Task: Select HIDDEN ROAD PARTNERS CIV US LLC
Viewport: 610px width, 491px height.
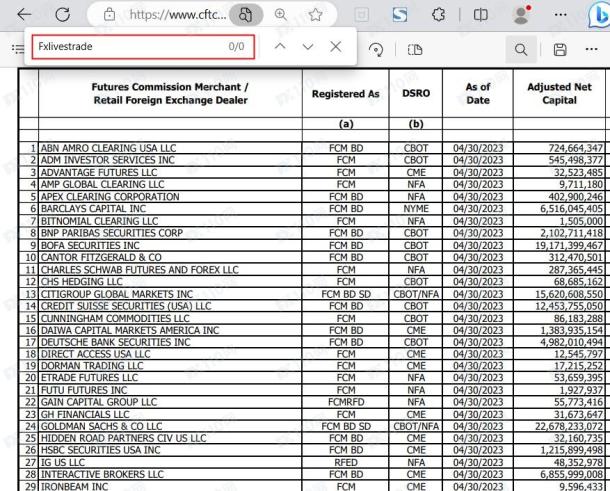Action: (x=123, y=438)
